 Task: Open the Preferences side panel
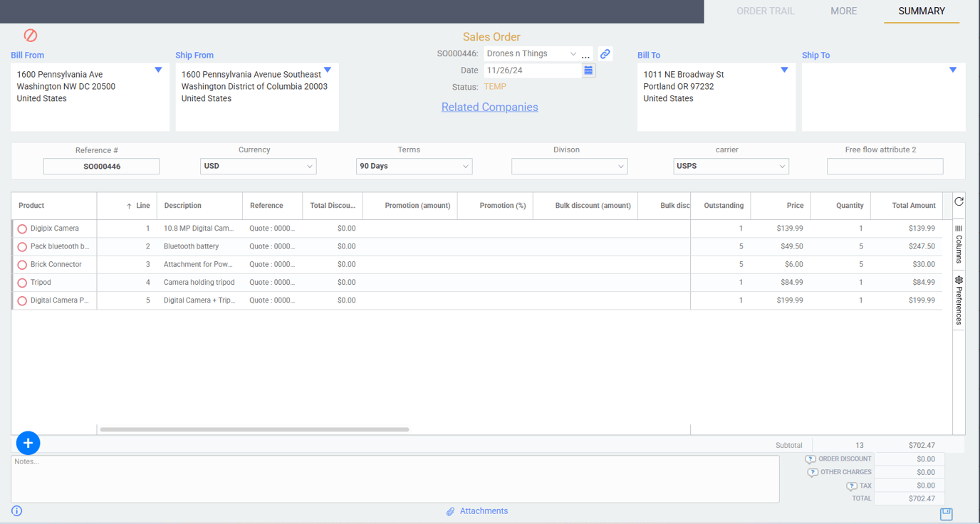[959, 300]
